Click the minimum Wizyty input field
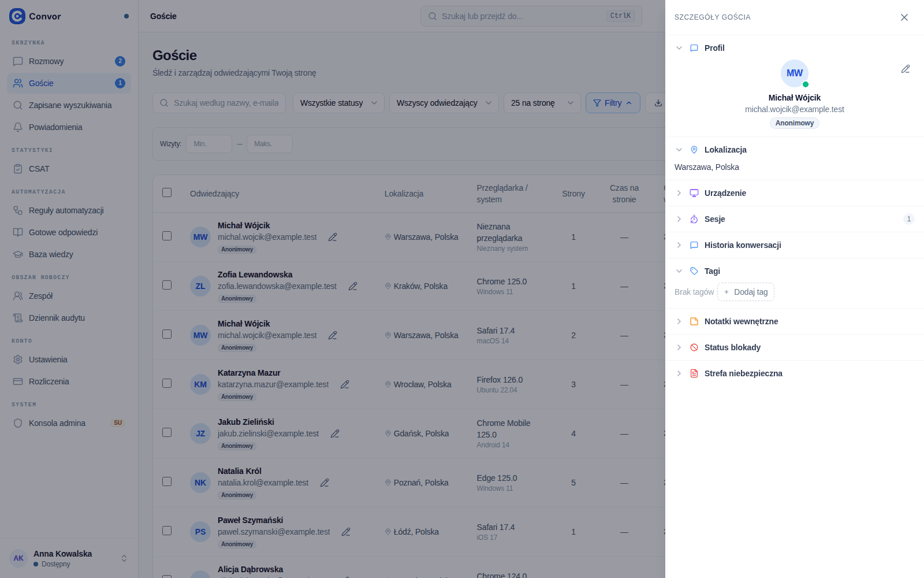 209,144
